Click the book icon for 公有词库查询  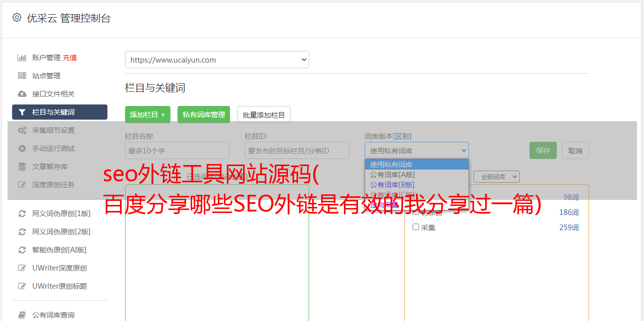pyautogui.click(x=22, y=315)
